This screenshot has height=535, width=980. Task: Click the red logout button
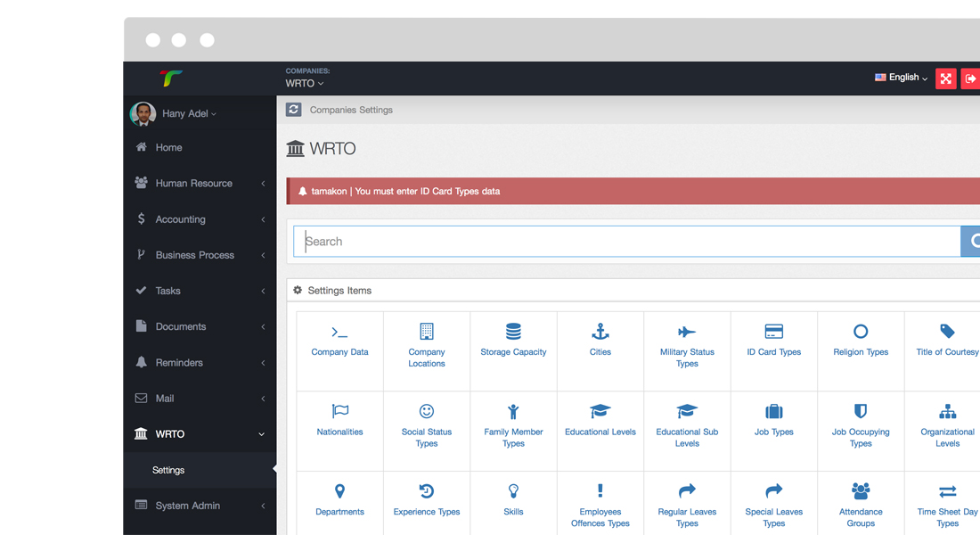970,78
